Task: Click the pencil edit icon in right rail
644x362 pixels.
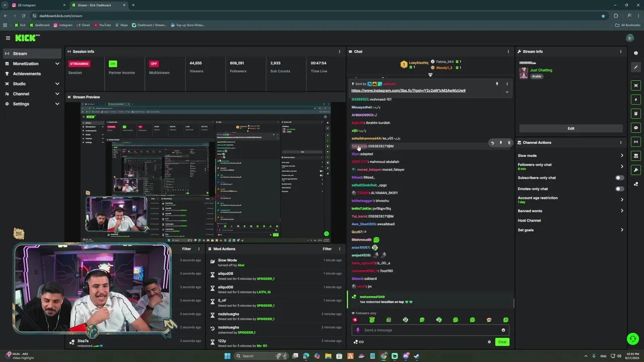Action: (x=636, y=67)
